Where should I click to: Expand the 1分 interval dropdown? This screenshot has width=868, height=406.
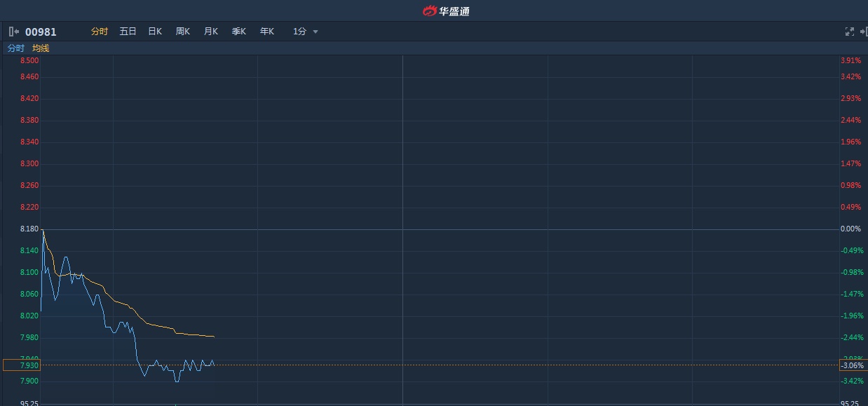pyautogui.click(x=306, y=32)
